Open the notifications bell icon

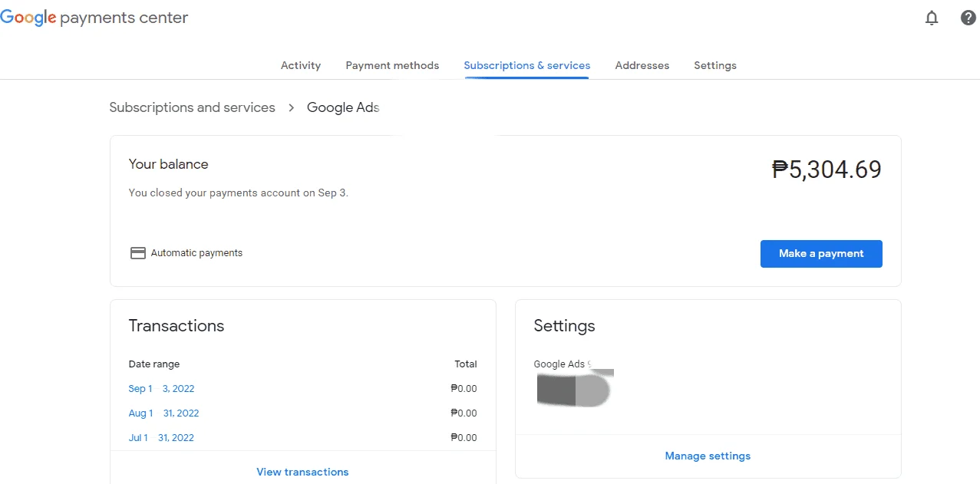(x=932, y=18)
